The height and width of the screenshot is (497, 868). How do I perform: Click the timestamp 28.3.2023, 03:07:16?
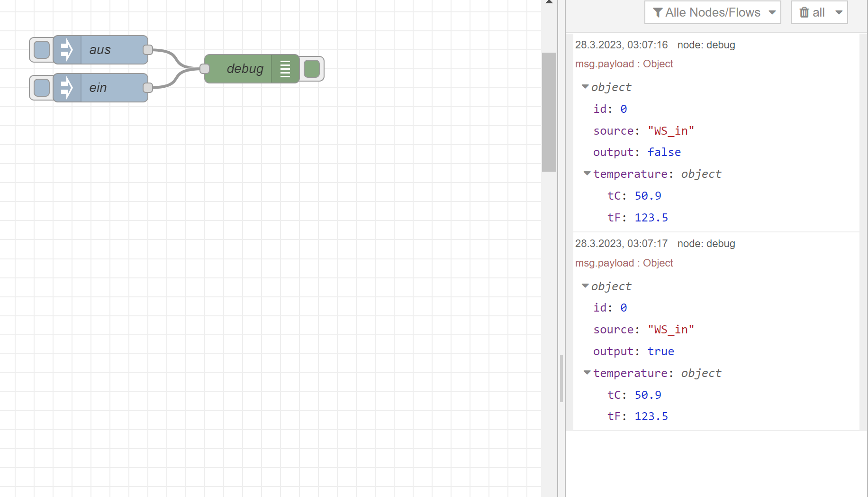(x=621, y=45)
